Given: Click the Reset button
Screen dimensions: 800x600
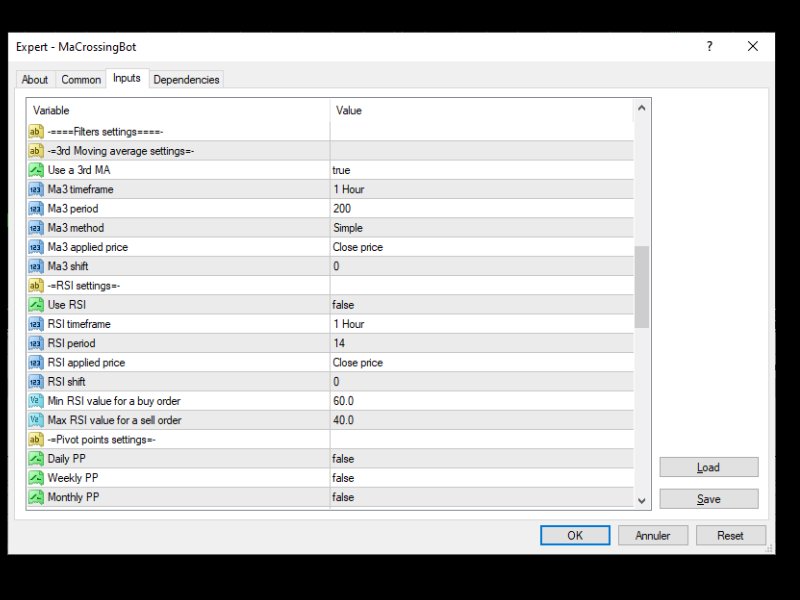Looking at the screenshot, I should pyautogui.click(x=730, y=535).
